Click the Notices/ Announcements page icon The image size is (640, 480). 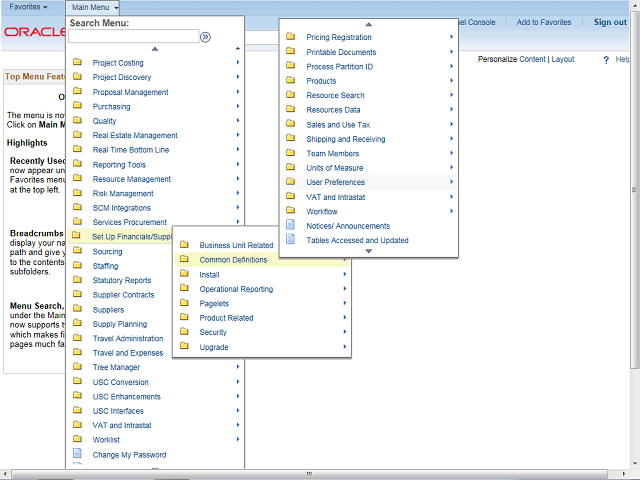tap(291, 224)
